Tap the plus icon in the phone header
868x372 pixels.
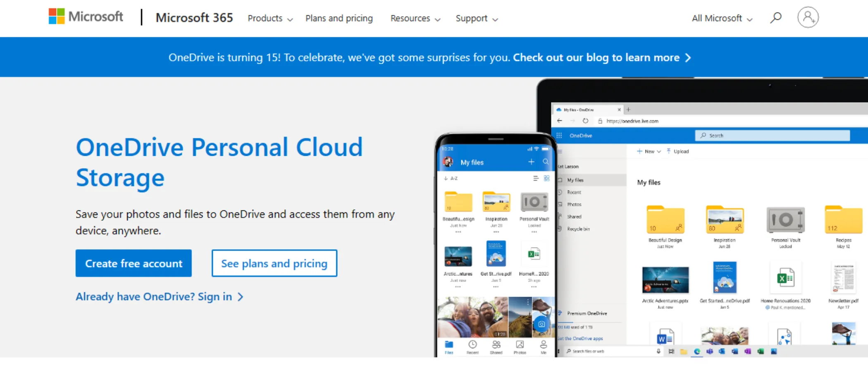coord(531,162)
